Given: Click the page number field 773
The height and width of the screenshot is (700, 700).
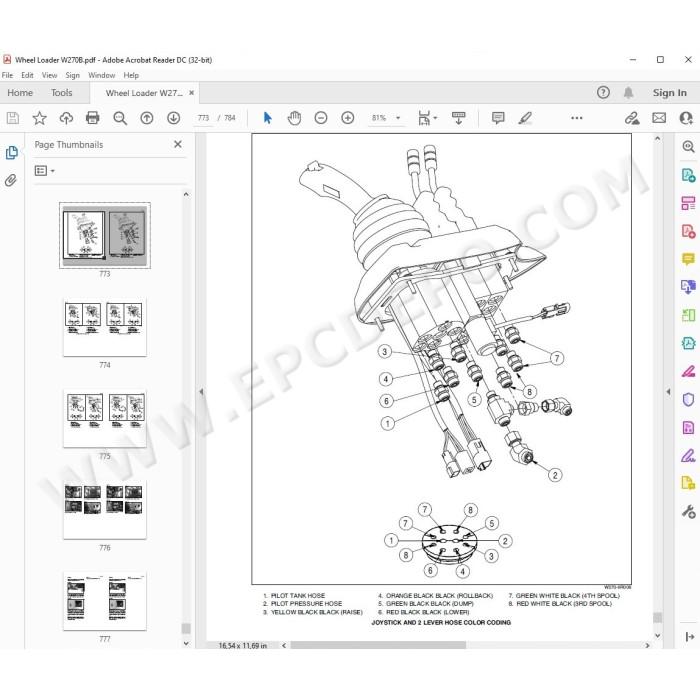Looking at the screenshot, I should [203, 118].
